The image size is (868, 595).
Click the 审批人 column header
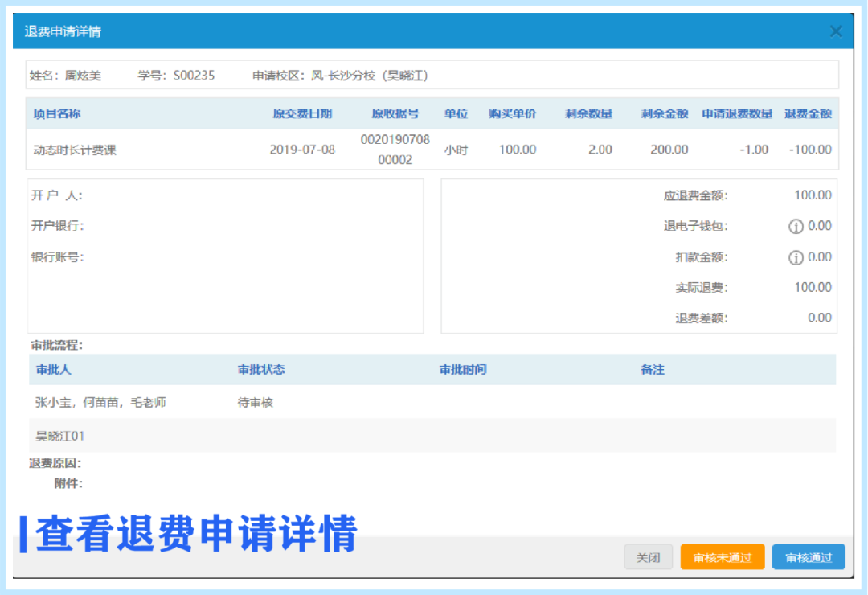tap(54, 370)
